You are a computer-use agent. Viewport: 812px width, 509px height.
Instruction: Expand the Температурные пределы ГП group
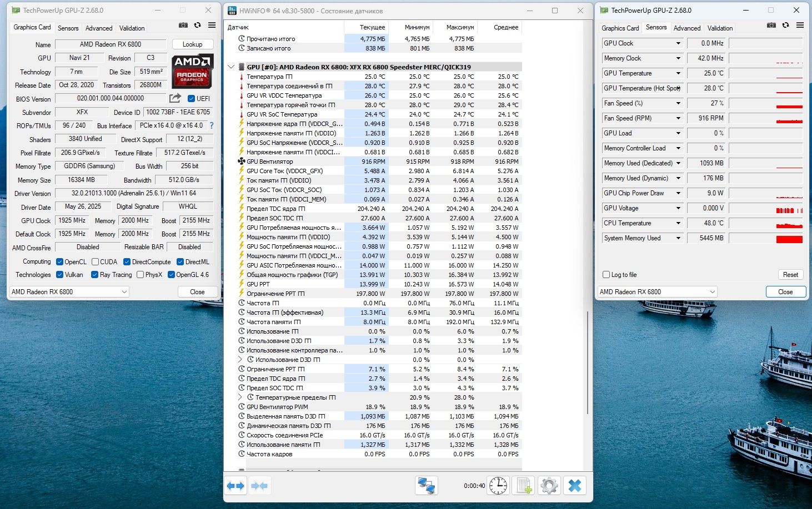240,397
